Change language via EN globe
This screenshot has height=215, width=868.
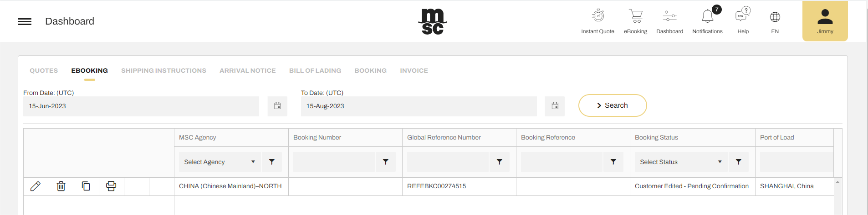(775, 21)
